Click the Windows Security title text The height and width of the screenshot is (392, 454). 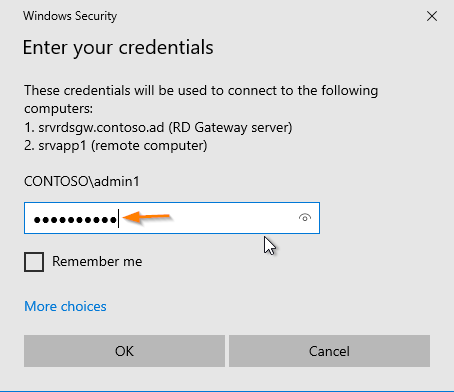click(x=70, y=16)
